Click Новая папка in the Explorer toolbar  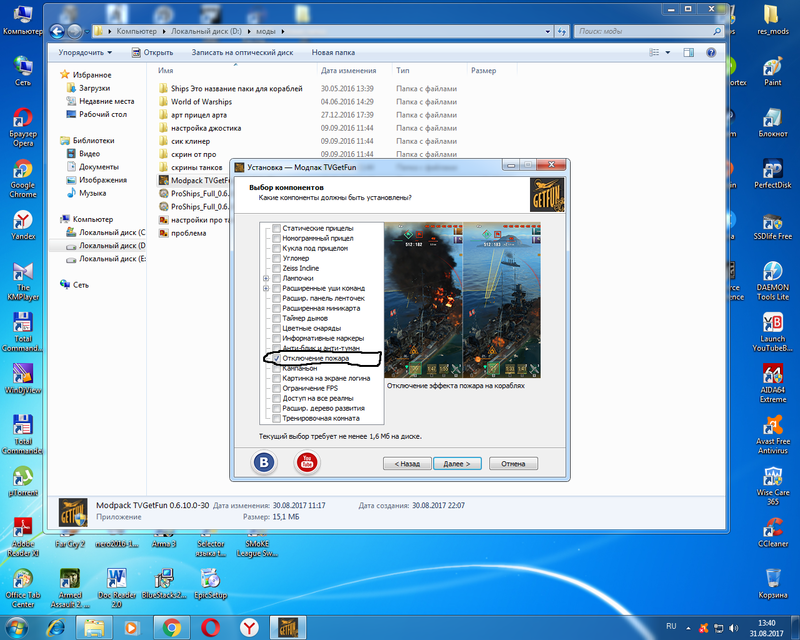[x=333, y=53]
